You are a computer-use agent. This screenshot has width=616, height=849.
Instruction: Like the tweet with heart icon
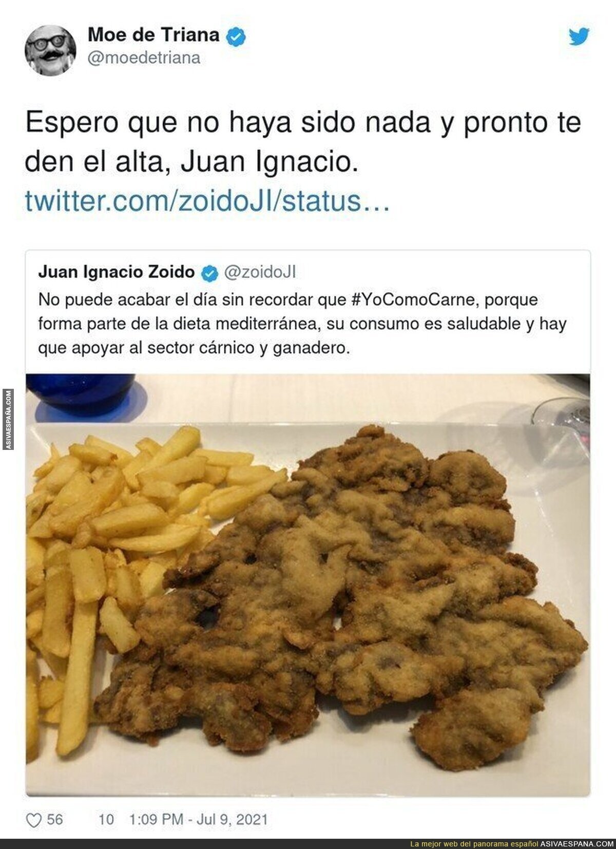click(34, 819)
